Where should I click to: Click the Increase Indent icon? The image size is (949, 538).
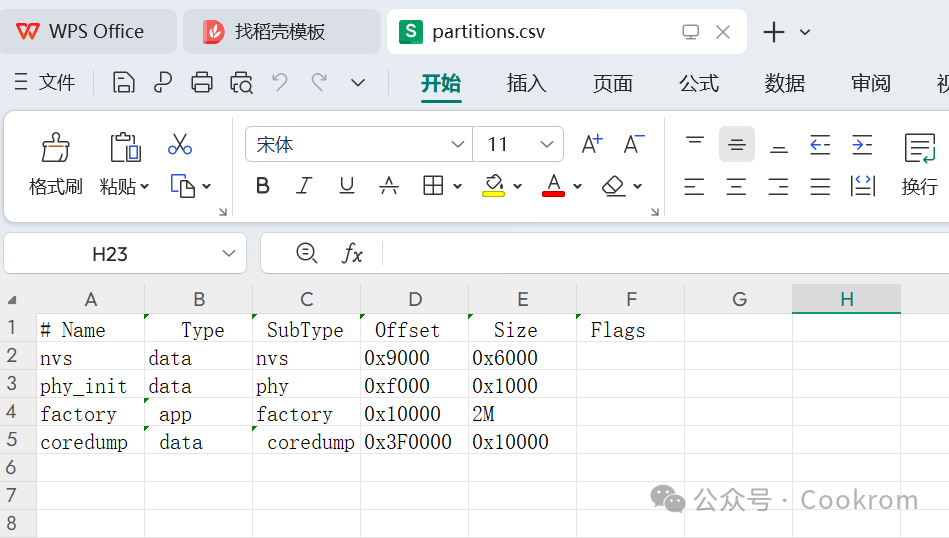click(862, 144)
